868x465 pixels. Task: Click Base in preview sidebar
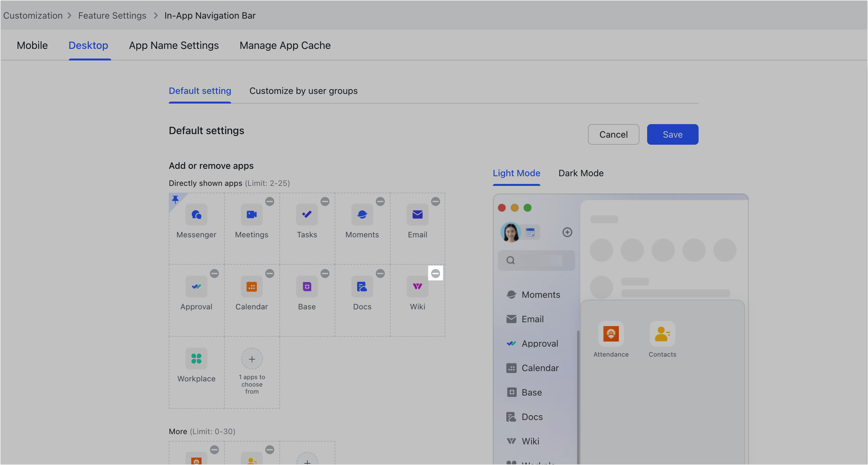click(524, 392)
